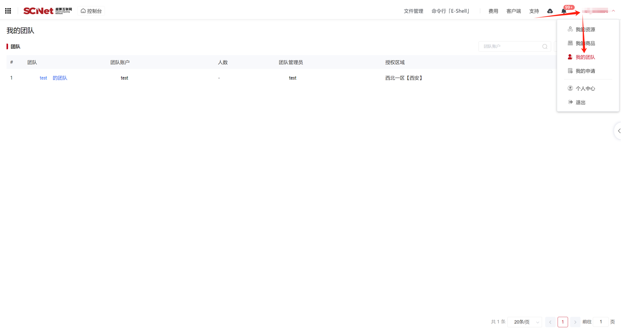Open the test 的团队 link

click(x=53, y=78)
